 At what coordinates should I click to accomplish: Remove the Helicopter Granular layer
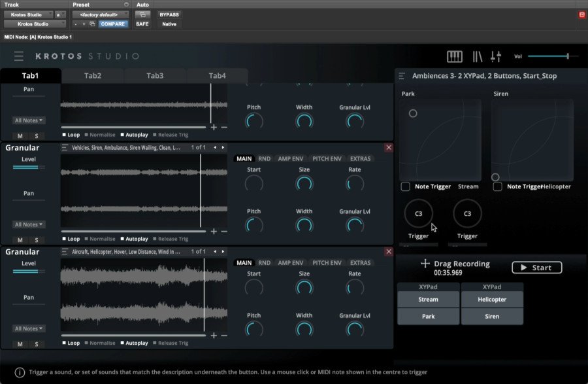(x=389, y=251)
